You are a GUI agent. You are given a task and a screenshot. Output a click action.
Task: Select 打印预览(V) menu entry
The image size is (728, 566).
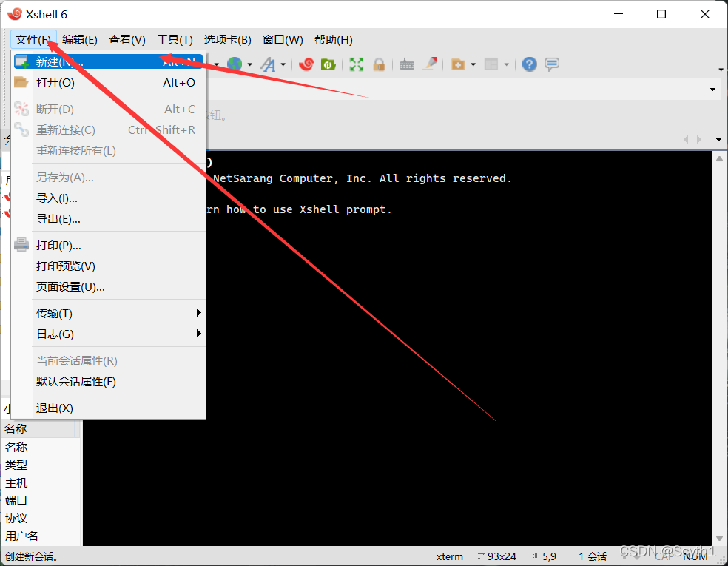coord(109,266)
